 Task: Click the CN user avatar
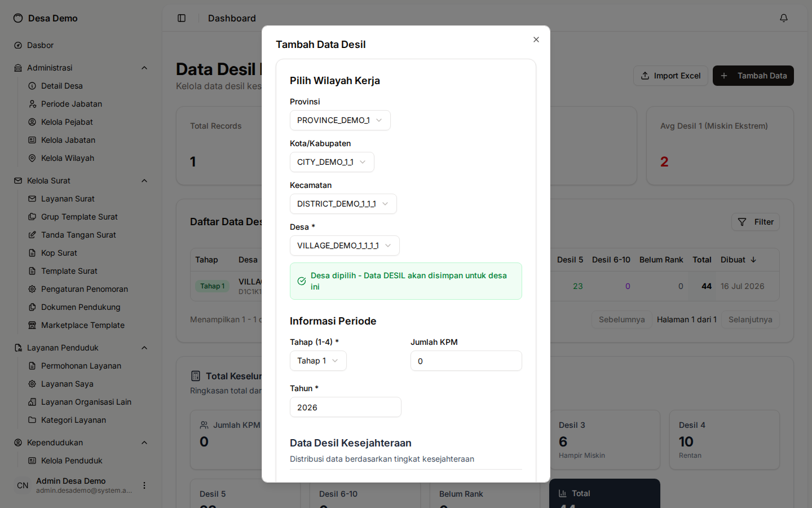(23, 485)
